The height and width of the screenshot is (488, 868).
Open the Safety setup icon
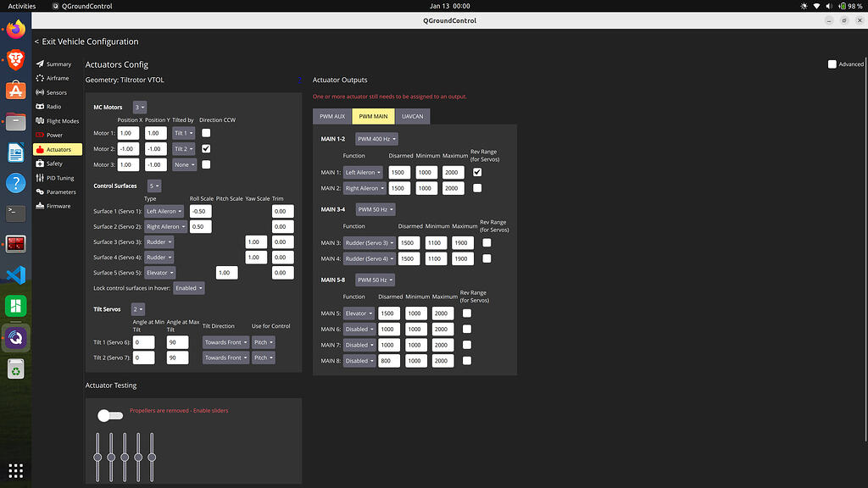pyautogui.click(x=40, y=164)
